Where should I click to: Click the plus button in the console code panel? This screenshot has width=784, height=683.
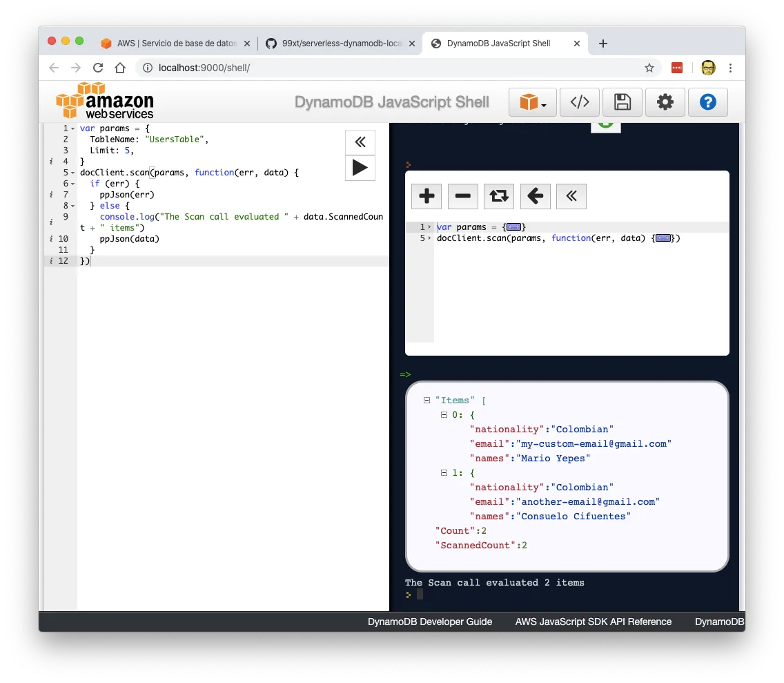427,196
